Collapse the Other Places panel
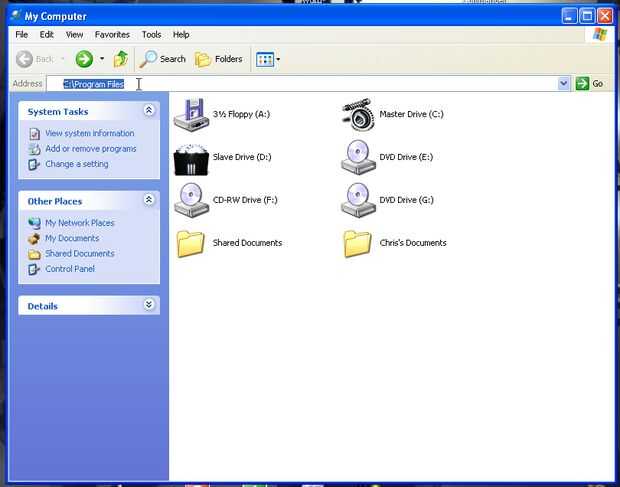The height and width of the screenshot is (487, 620). tap(149, 200)
